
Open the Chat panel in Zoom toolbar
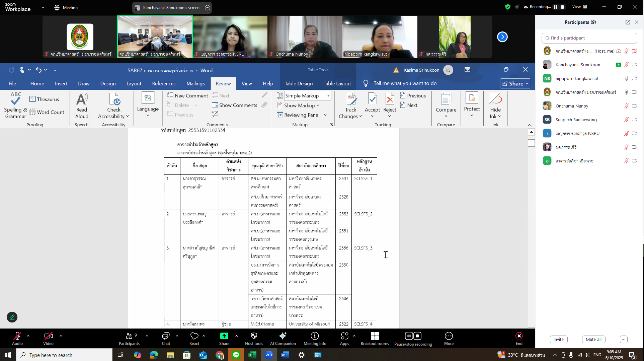(x=166, y=338)
